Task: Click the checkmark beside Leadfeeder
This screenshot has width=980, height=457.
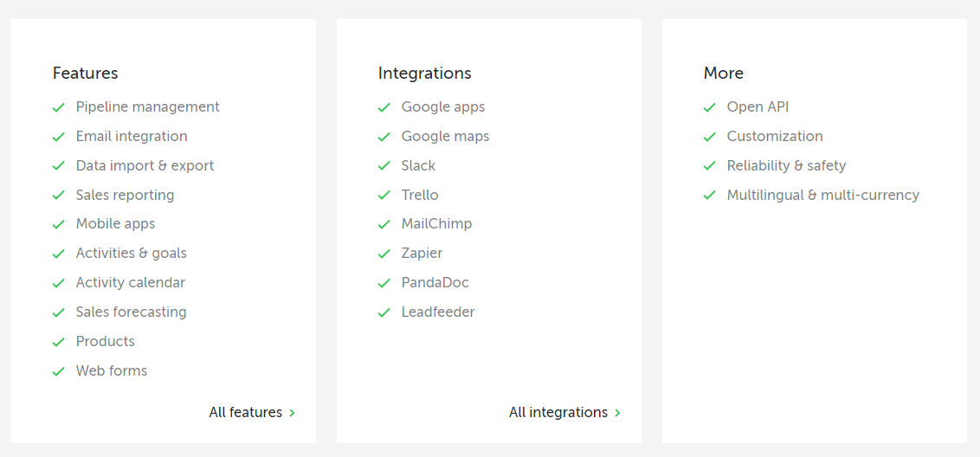Action: point(384,312)
